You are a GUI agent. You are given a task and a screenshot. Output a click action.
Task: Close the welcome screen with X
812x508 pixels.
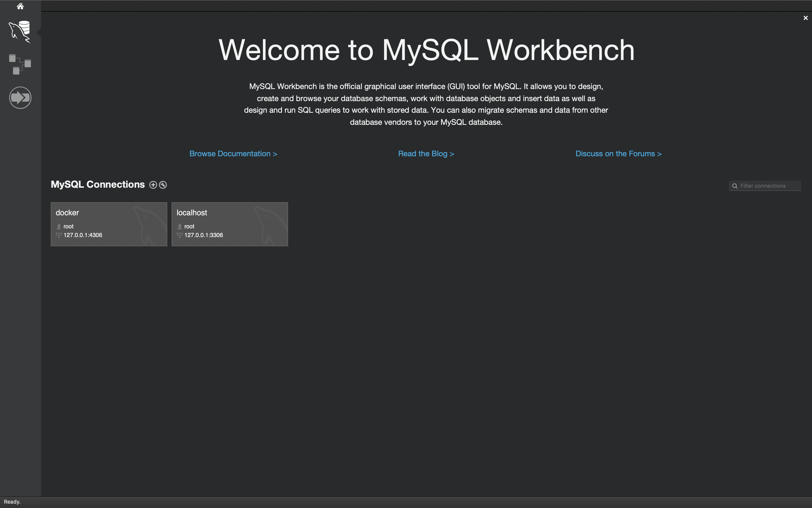pos(805,18)
